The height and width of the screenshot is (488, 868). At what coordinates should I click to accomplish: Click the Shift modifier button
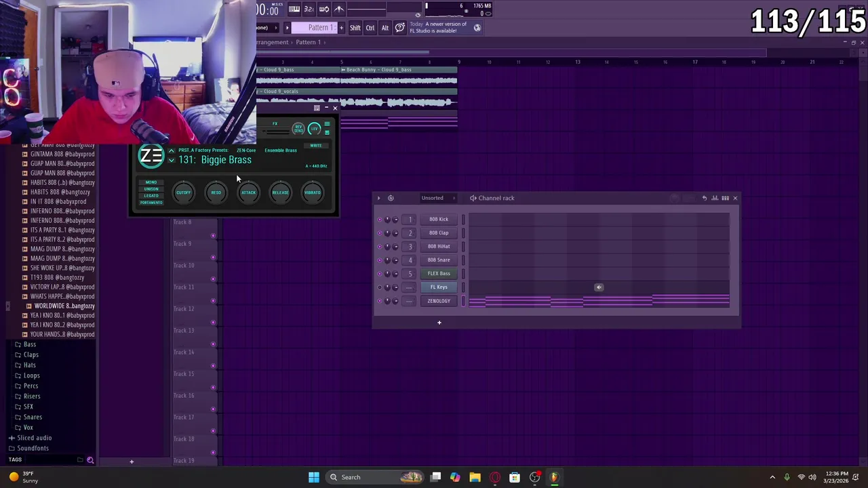pos(355,28)
